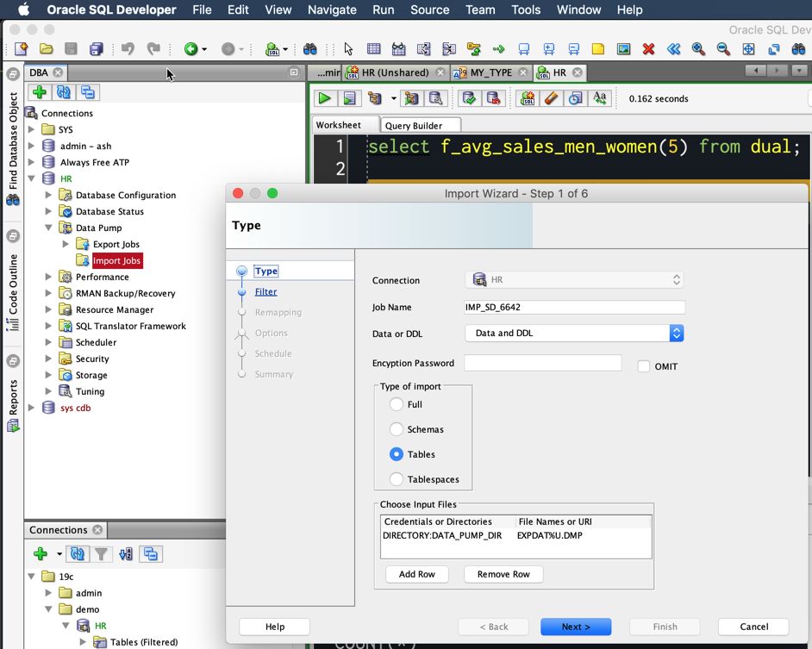Select the Schemas import radio button
Screen dimensions: 812x649
click(x=397, y=429)
